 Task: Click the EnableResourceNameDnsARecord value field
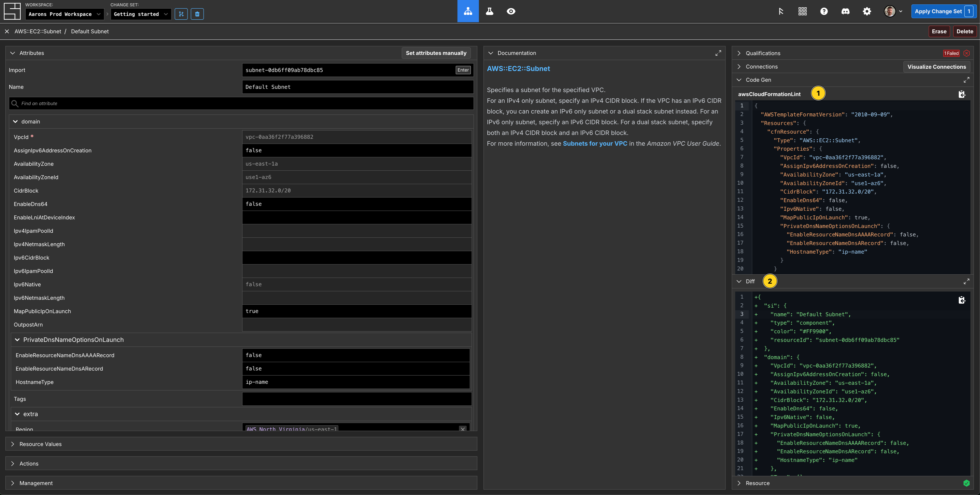tap(356, 369)
